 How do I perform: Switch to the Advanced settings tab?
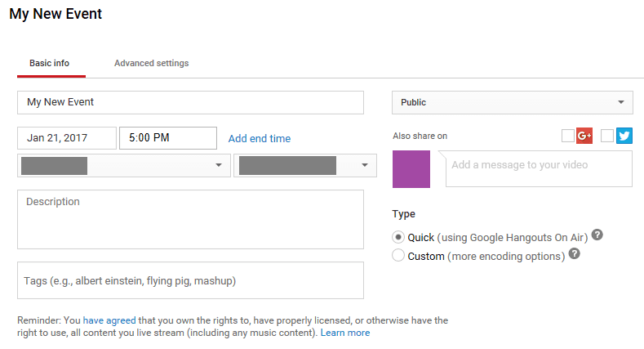point(151,63)
